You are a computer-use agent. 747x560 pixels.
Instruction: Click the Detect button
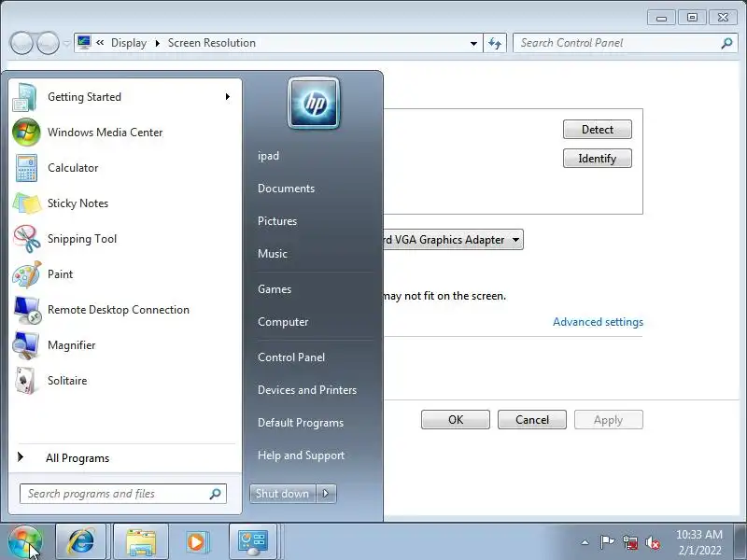[598, 130]
